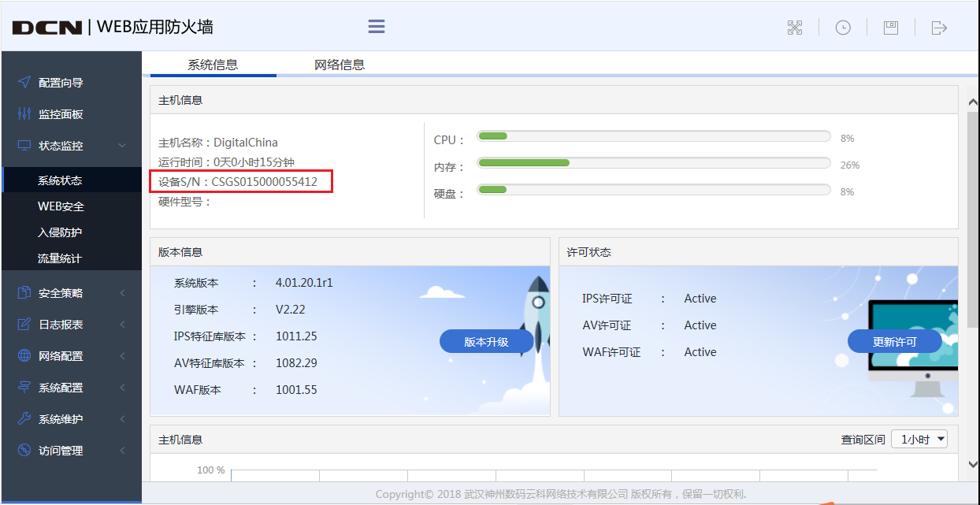Image resolution: width=980 pixels, height=505 pixels.
Task: Click the 网络配置 globe icon
Action: [24, 356]
